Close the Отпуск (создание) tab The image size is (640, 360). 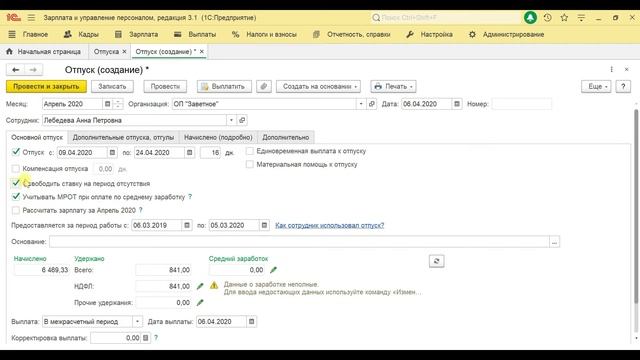(x=202, y=51)
